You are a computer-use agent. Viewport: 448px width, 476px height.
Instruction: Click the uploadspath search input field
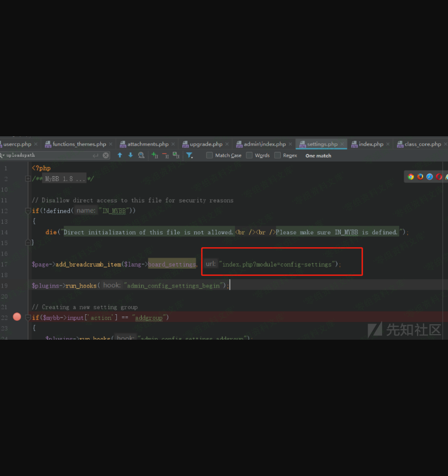50,156
